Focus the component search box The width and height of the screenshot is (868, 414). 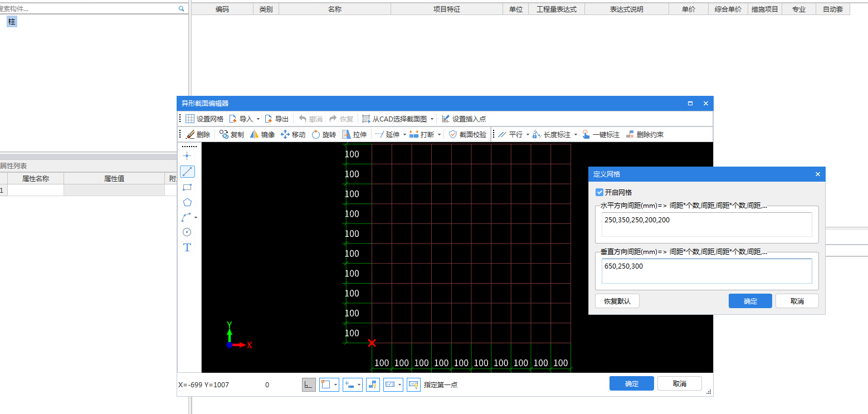click(89, 9)
